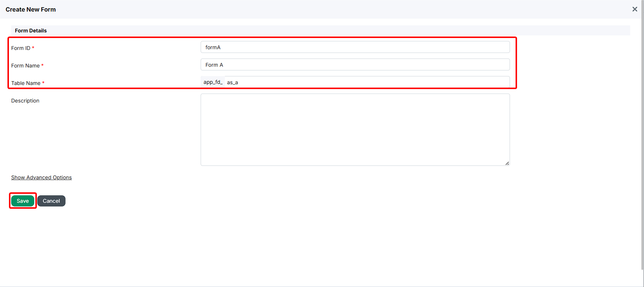Open Show Advanced Options link
The height and width of the screenshot is (287, 644).
click(x=41, y=177)
